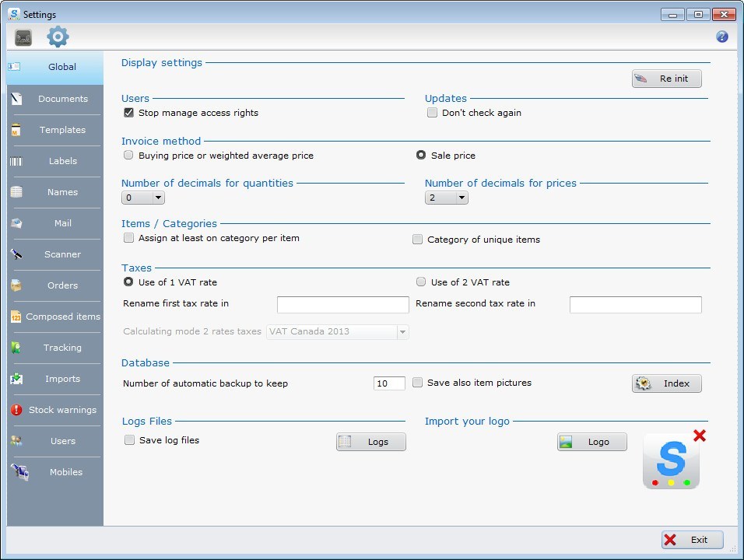Click the Rename first tax rate field
The width and height of the screenshot is (744, 560).
(342, 304)
